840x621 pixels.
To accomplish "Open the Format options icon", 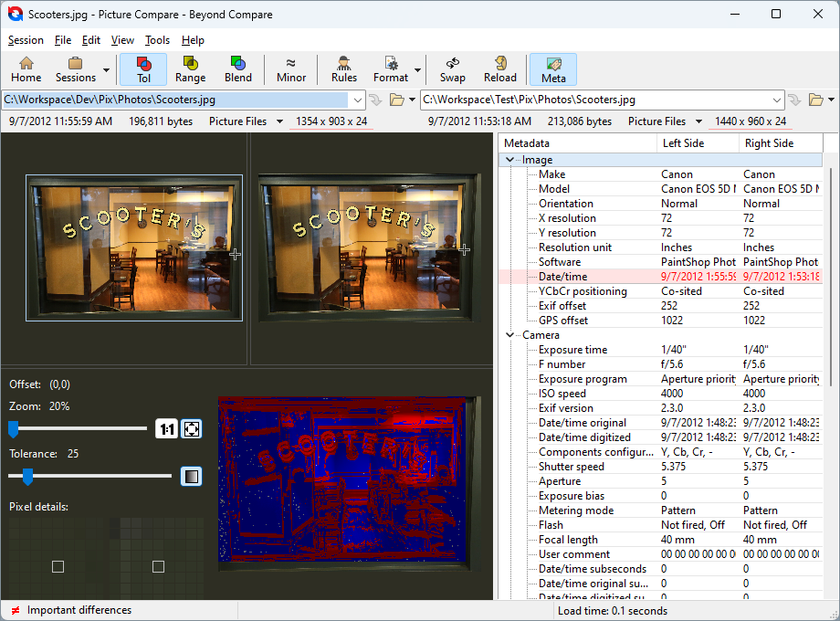I will 393,68.
